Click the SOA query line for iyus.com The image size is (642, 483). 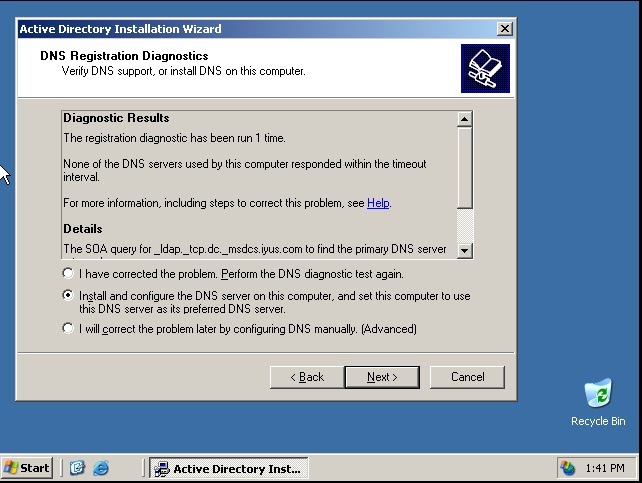click(255, 249)
